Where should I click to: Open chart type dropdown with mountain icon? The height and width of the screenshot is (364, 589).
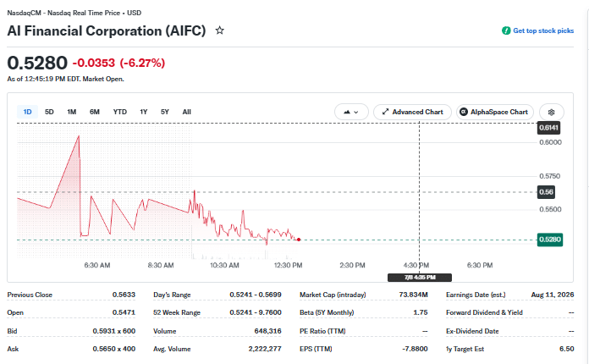pyautogui.click(x=351, y=112)
